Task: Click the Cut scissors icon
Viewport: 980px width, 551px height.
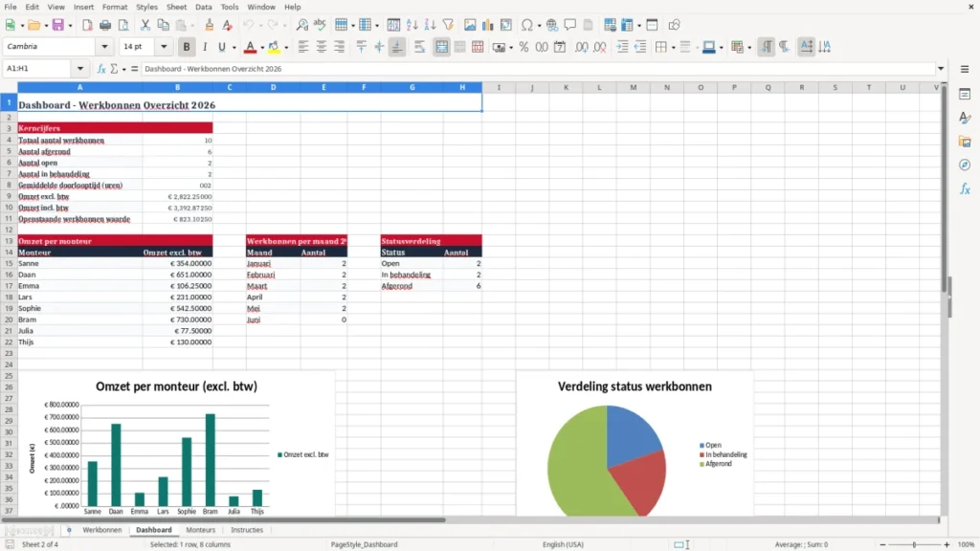Action: tap(145, 25)
